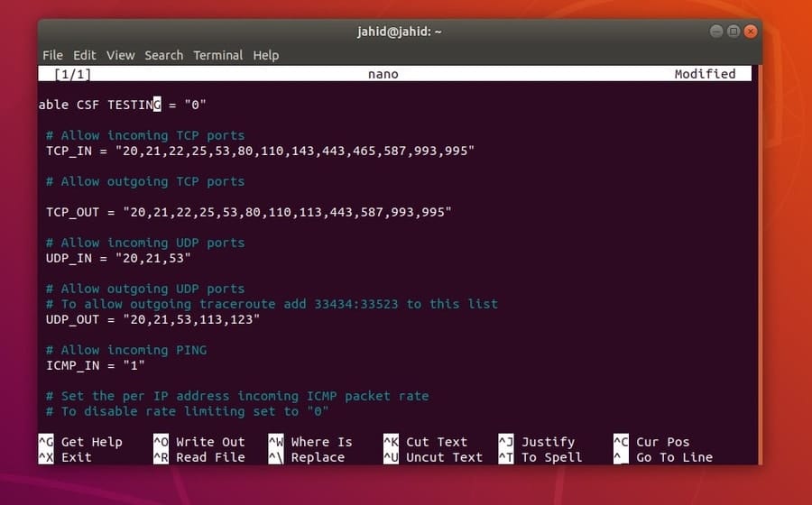The image size is (812, 505).
Task: Click the [1/1] buffer indicator
Action: tap(72, 74)
